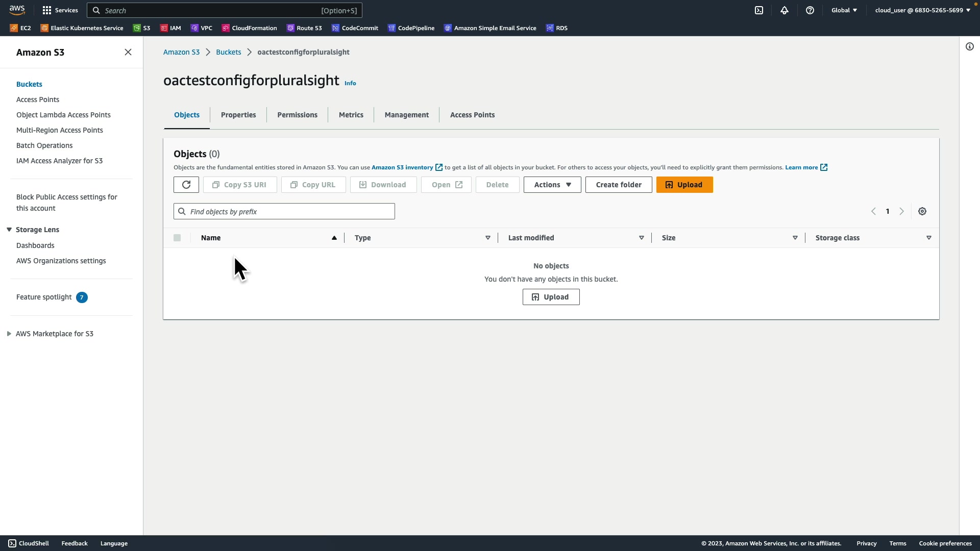Click the refresh objects icon button

(186, 185)
